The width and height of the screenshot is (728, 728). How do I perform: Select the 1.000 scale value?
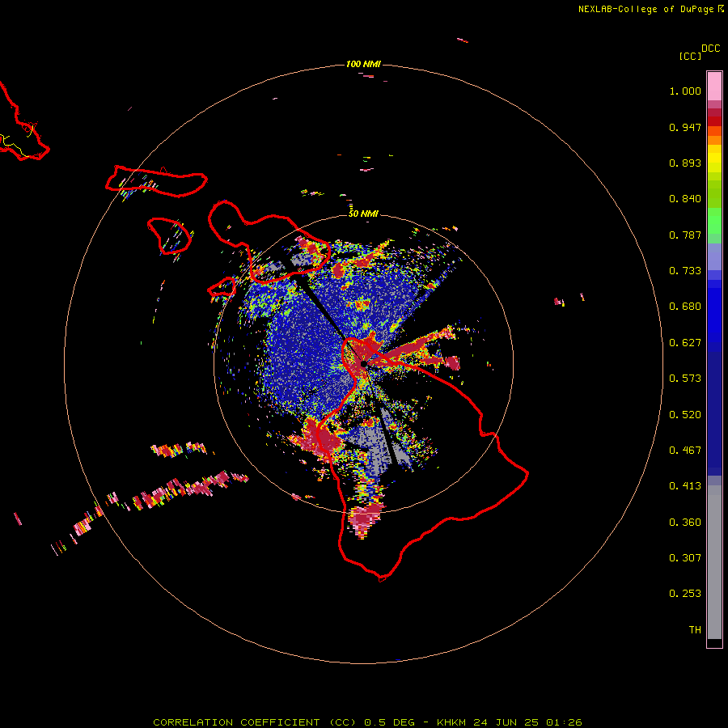pos(685,91)
